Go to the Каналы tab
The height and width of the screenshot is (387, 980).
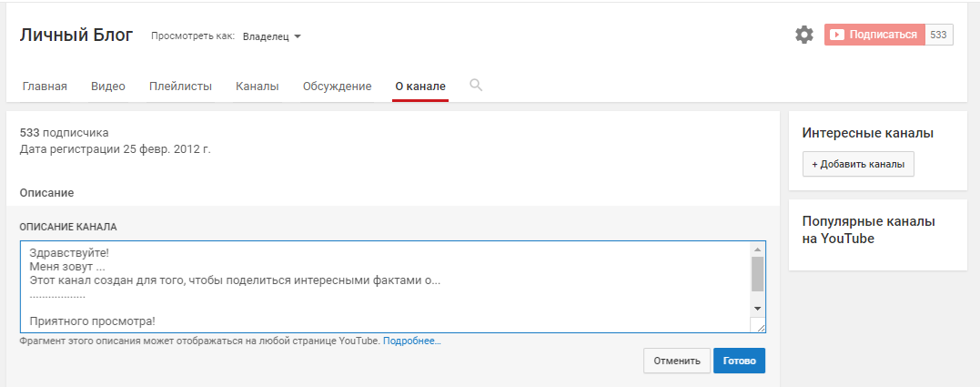tap(257, 87)
